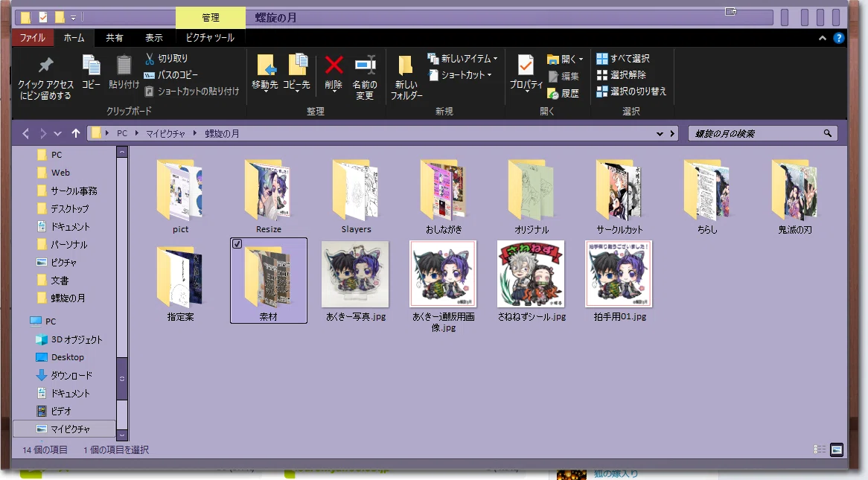
Task: Select the 鬼滅の刃 folder
Action: pyautogui.click(x=795, y=196)
